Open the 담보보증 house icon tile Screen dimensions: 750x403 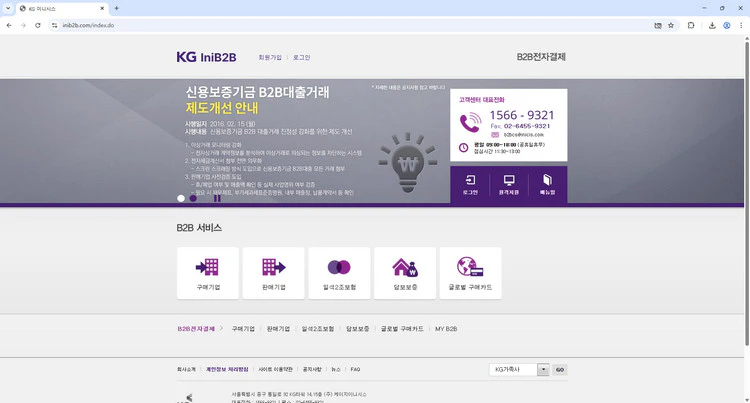tap(404, 273)
